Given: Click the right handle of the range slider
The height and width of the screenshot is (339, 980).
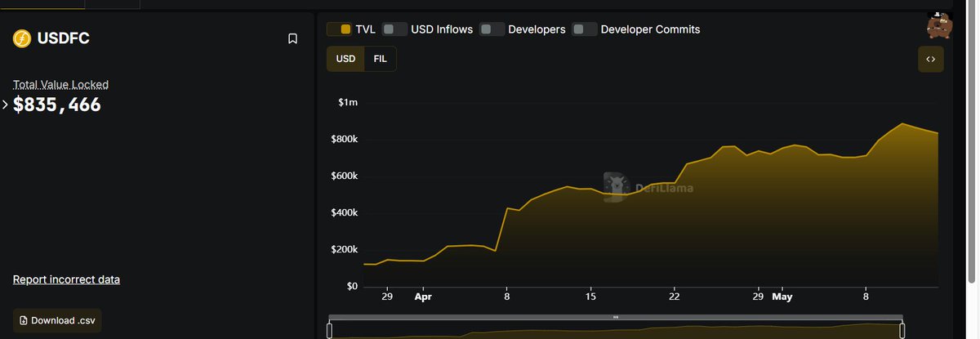Looking at the screenshot, I should (902, 330).
